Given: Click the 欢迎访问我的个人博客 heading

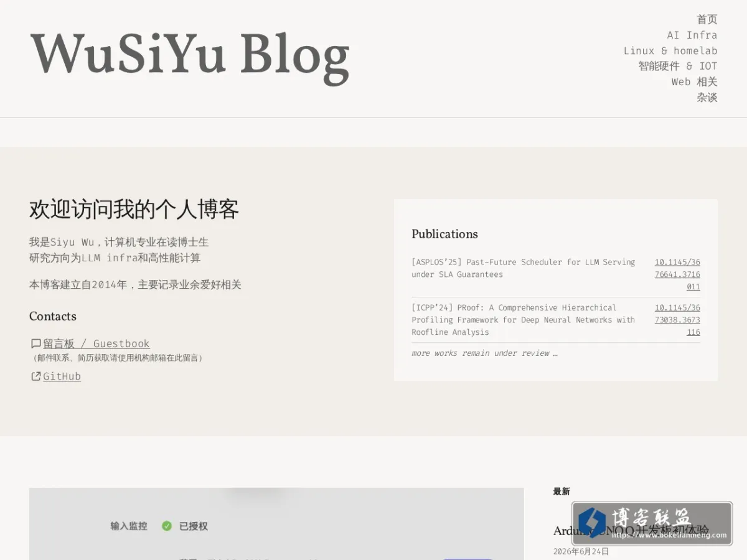Looking at the screenshot, I should [x=134, y=210].
